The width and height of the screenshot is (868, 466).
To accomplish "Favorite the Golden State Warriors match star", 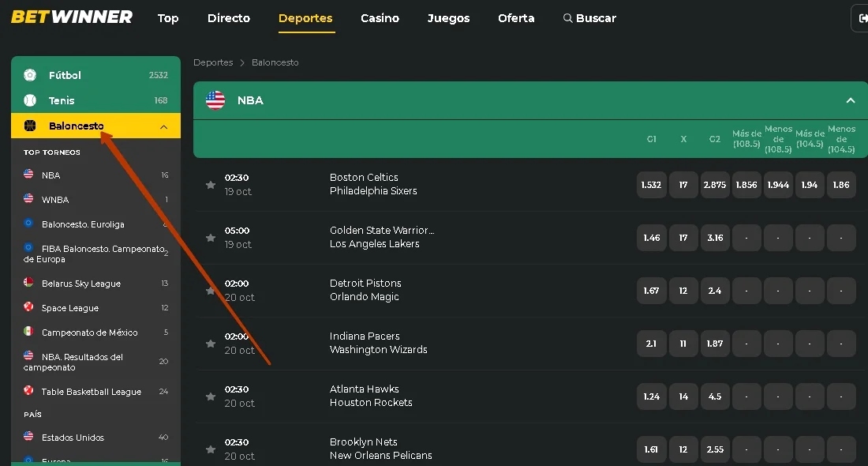I will [211, 238].
